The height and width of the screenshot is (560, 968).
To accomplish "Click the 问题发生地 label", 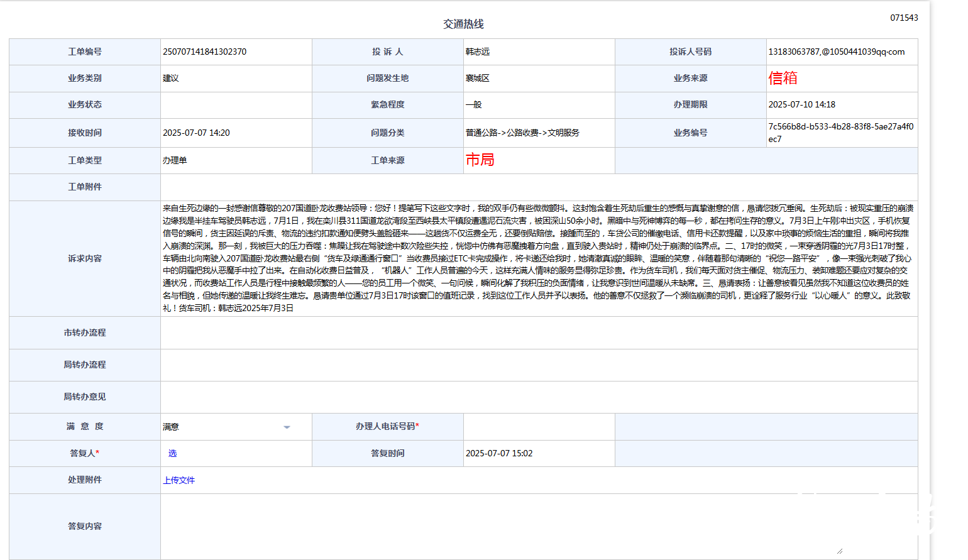I will point(387,78).
